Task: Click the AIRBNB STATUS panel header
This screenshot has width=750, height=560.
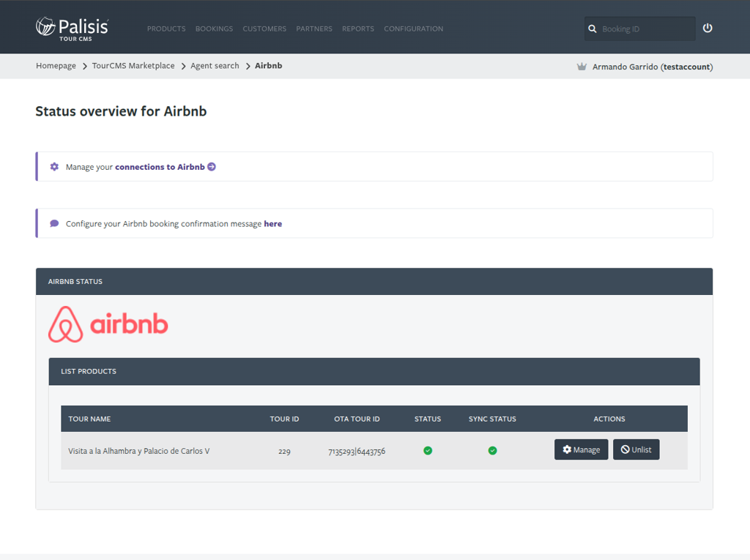Action: (374, 282)
